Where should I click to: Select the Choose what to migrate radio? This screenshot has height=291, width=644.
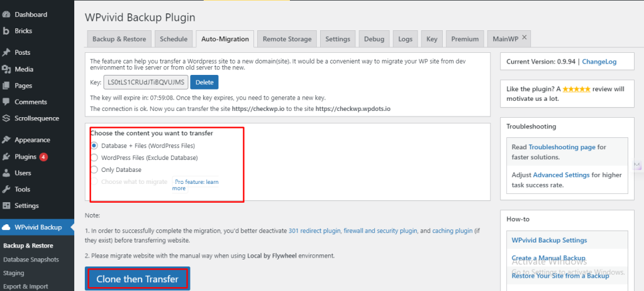pyautogui.click(x=94, y=181)
